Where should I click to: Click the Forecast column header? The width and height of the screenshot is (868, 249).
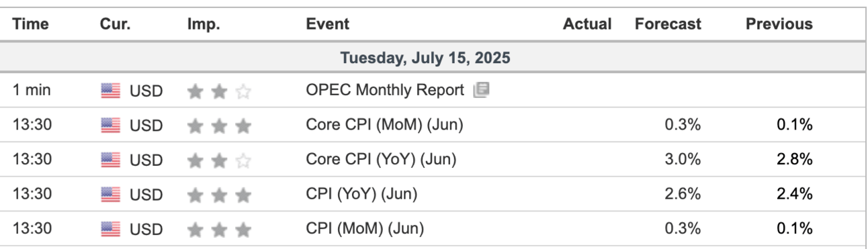[x=668, y=24]
